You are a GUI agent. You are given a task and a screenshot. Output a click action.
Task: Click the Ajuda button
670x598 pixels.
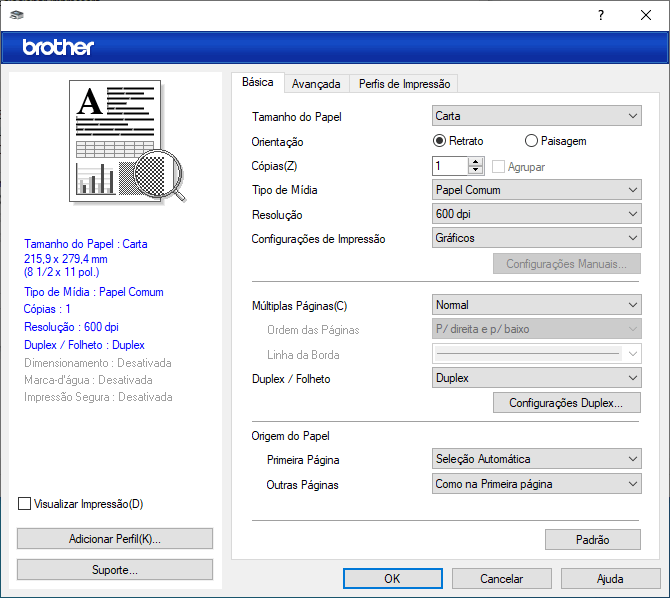pos(610,578)
